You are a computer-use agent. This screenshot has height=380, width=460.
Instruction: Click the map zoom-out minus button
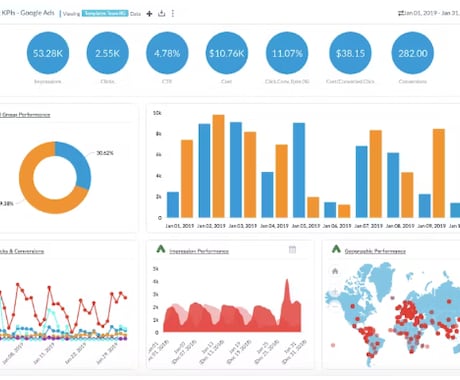click(335, 306)
